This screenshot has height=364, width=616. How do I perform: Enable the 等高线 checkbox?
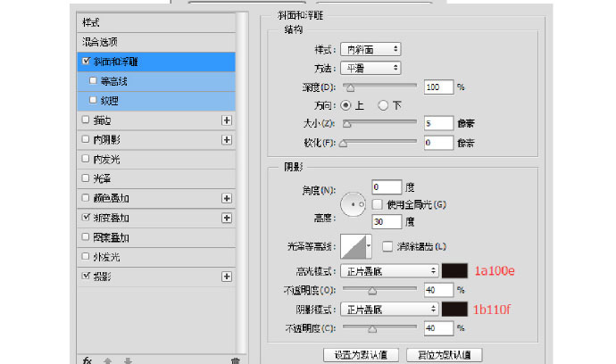coord(93,80)
